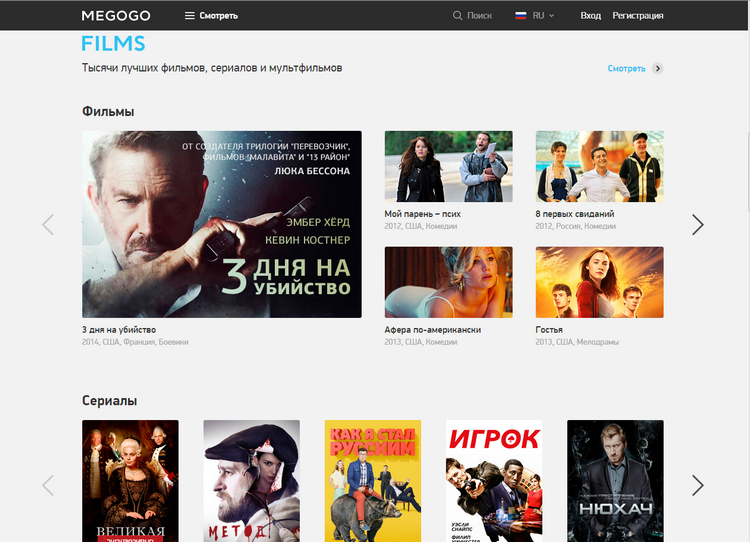
Task: Click the round arrow icon beside Смотреть link
Action: pos(658,68)
